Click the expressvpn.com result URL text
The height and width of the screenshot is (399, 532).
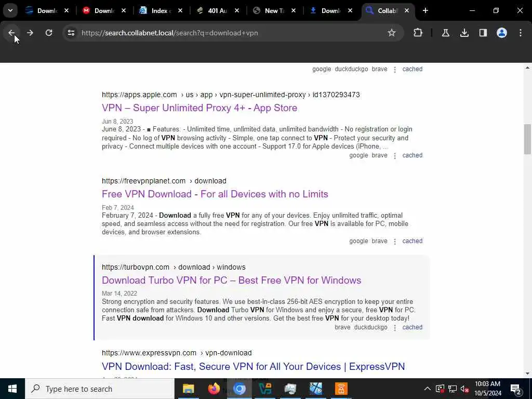click(x=177, y=353)
